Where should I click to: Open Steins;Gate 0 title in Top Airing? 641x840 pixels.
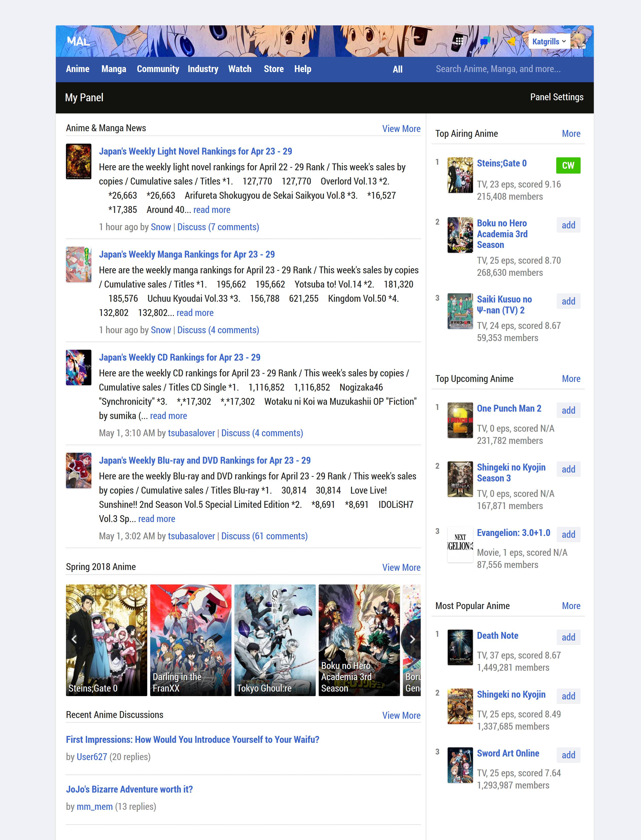[502, 163]
